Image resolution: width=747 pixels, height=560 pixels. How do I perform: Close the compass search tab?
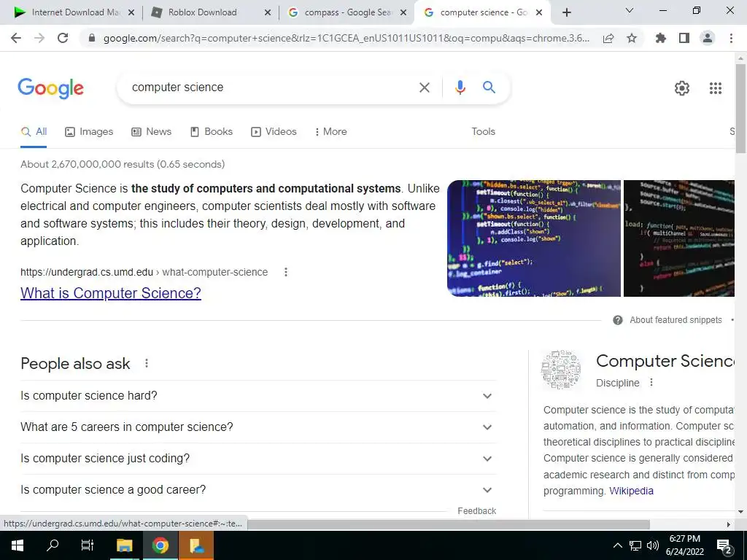pyautogui.click(x=403, y=13)
